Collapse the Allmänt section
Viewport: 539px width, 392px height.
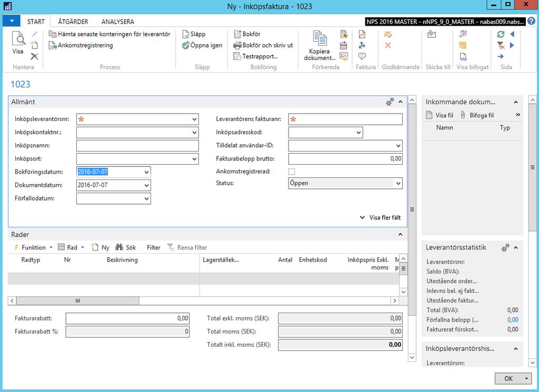click(401, 102)
